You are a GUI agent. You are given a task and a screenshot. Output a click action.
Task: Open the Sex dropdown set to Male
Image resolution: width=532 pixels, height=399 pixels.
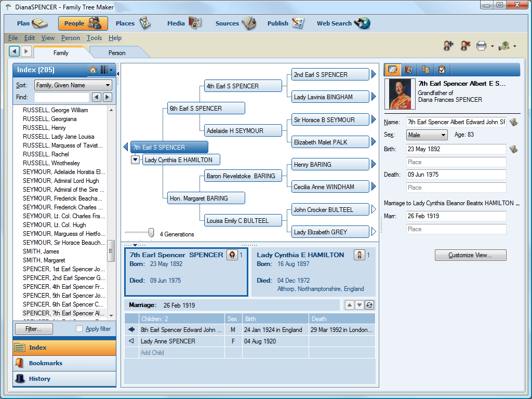pyautogui.click(x=426, y=134)
